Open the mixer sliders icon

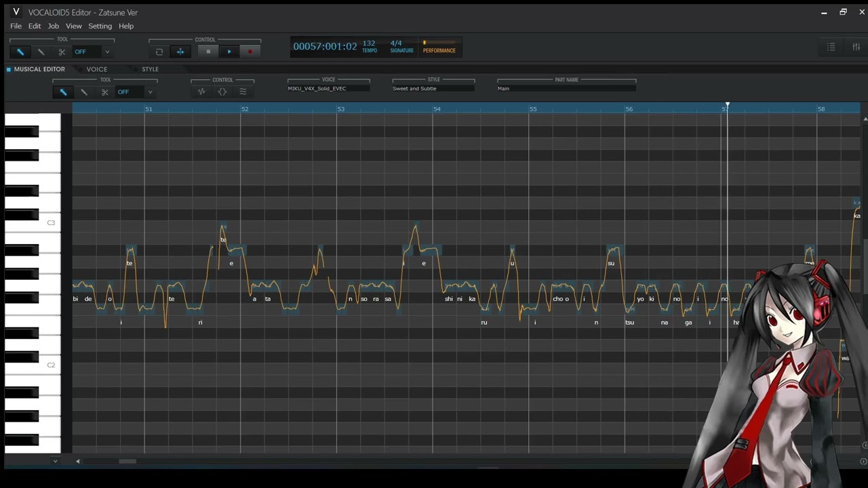click(x=856, y=47)
